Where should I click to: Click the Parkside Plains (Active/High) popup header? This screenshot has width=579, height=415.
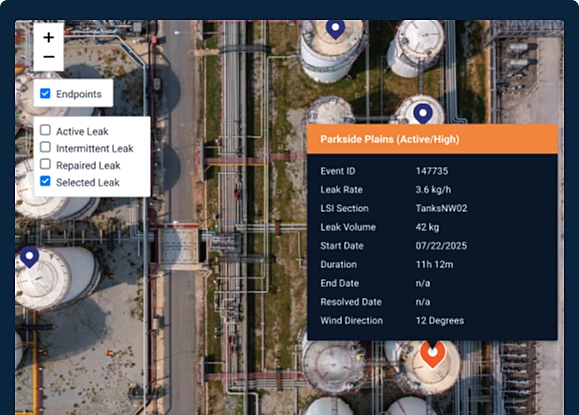(432, 139)
